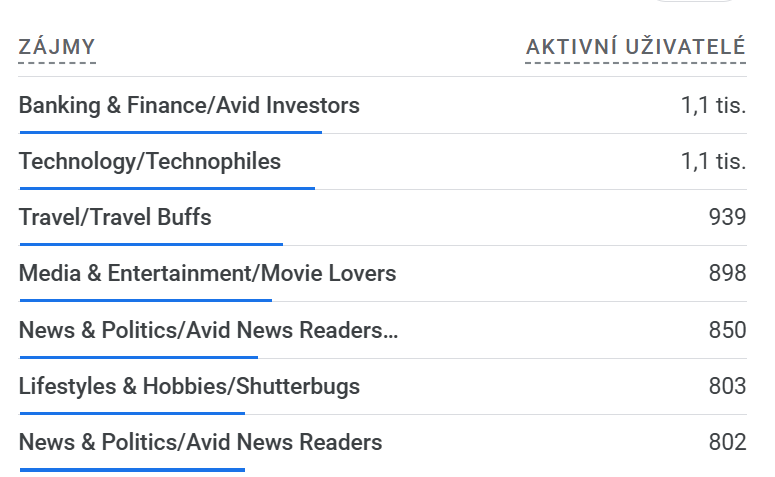Click Lifestyles & Hobbies/Shutterbugs label
The width and height of the screenshot is (775, 477).
click(189, 387)
